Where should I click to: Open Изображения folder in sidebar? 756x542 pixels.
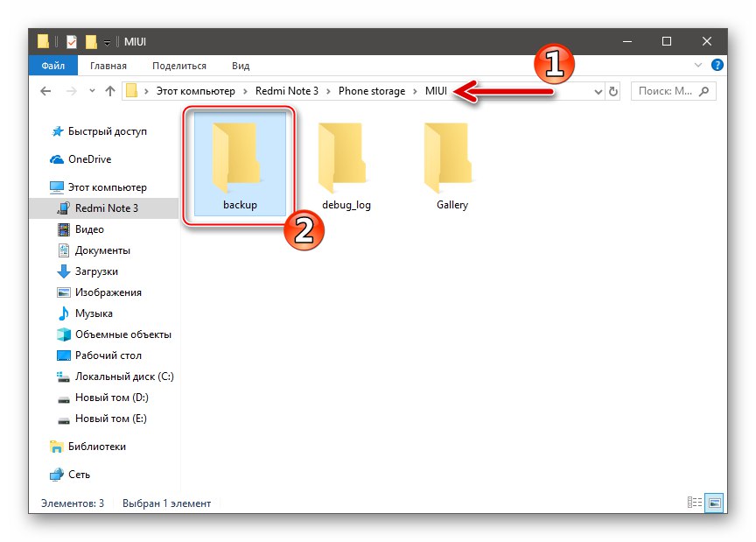point(100,292)
